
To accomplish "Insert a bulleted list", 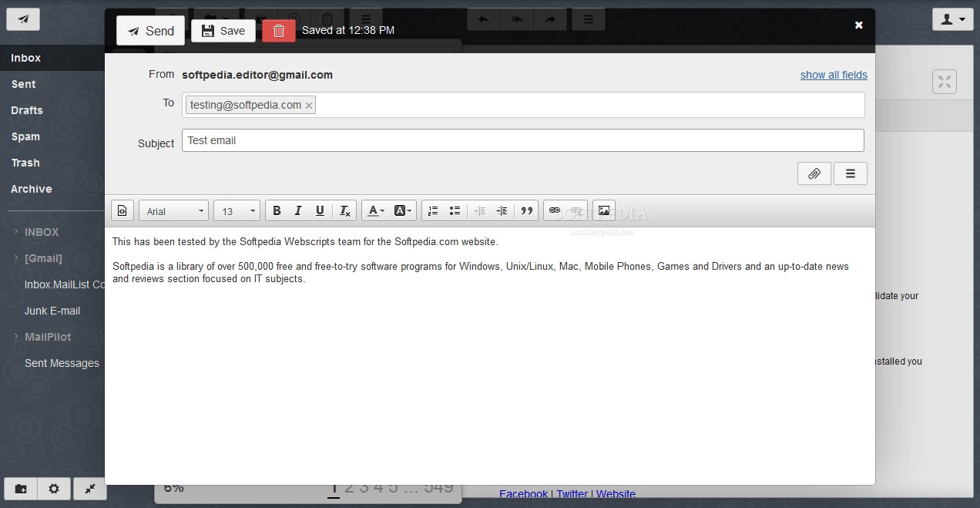I will 455,211.
